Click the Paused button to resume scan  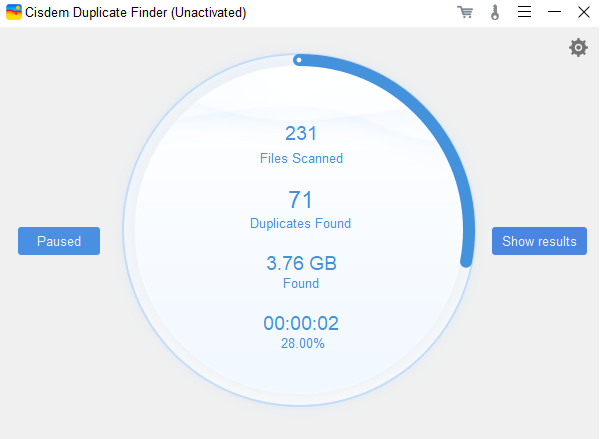coord(59,241)
